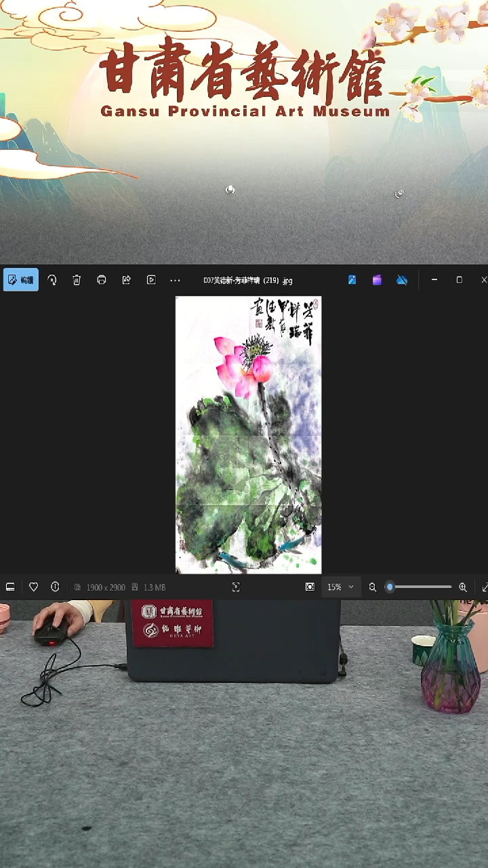This screenshot has height=868, width=488.
Task: Start slideshow using play icon
Action: (151, 280)
